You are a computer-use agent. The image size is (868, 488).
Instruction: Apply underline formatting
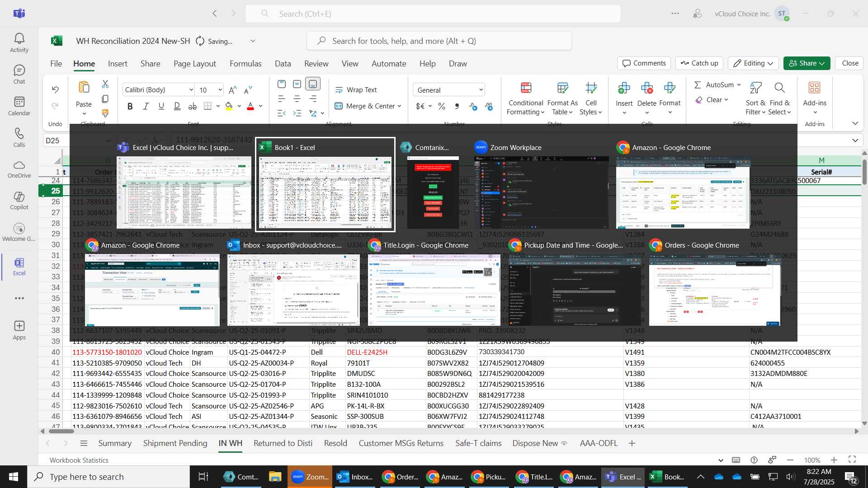click(161, 106)
